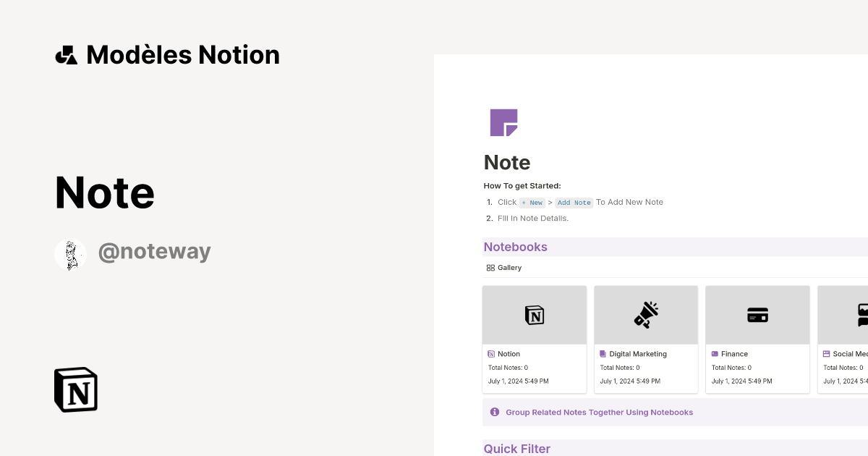Viewport: 868px width, 456px height.
Task: Click the Gallery view grid icon
Action: coord(490,267)
